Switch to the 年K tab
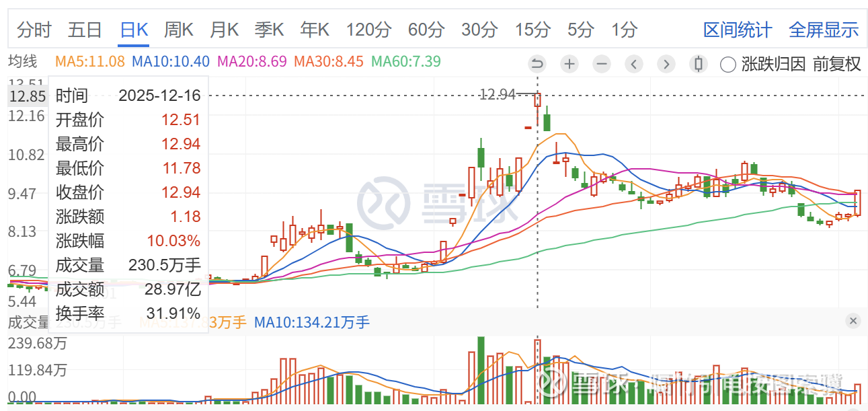 click(315, 30)
